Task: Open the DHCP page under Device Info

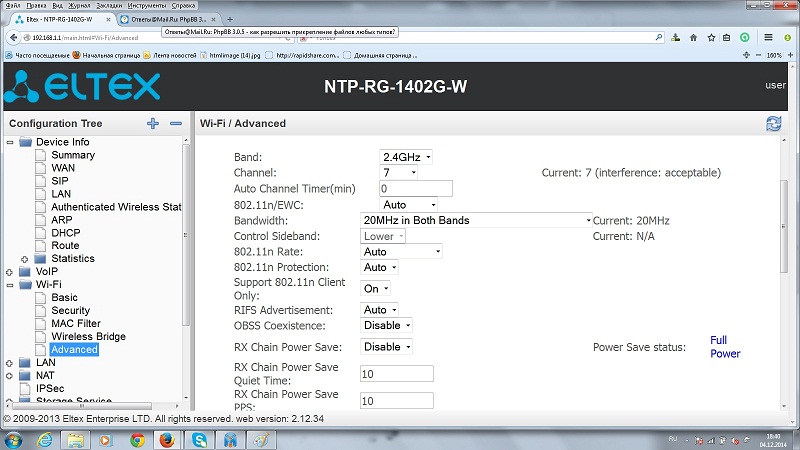Action: coord(66,233)
